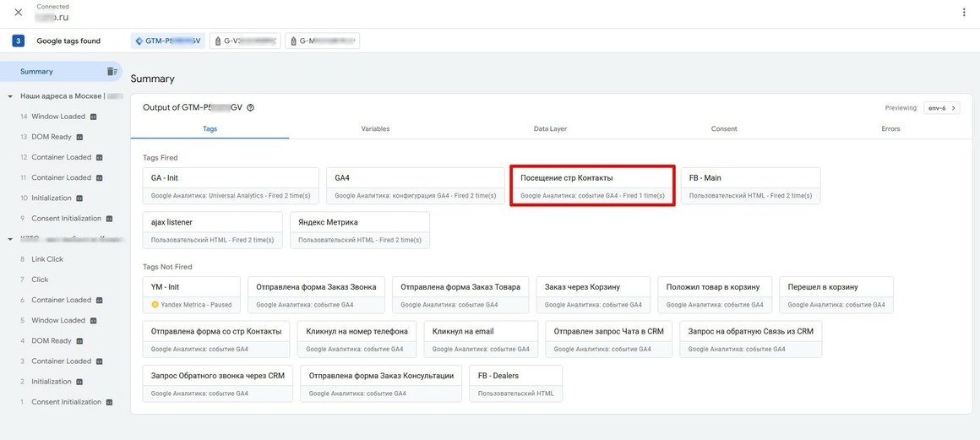Click code icon next to 14 Window Loaded
This screenshot has height=440, width=980.
tap(92, 117)
